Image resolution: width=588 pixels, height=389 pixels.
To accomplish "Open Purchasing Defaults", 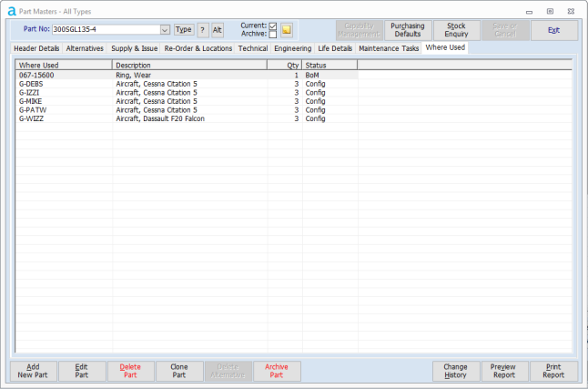I will 407,30.
